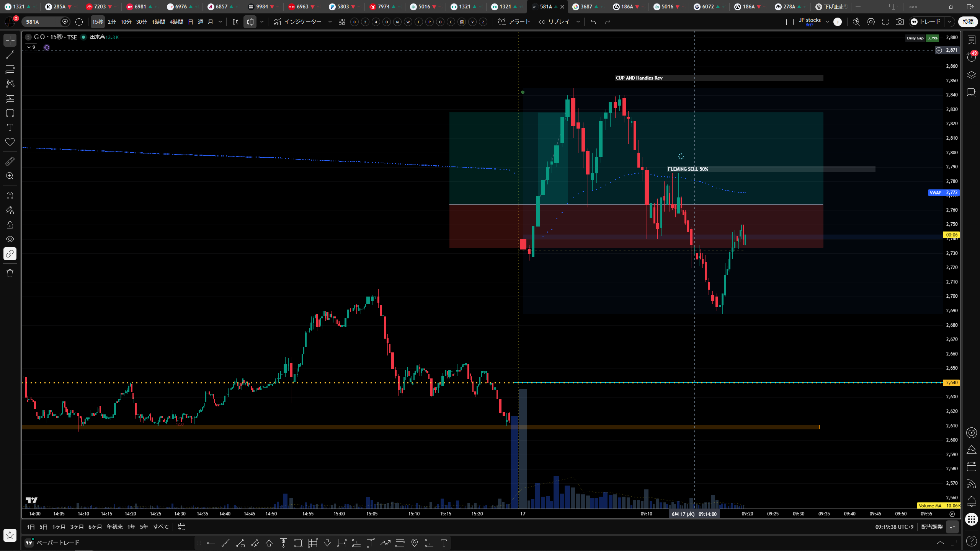Undo the last chart action
The width and height of the screenshot is (980, 551).
(x=593, y=22)
